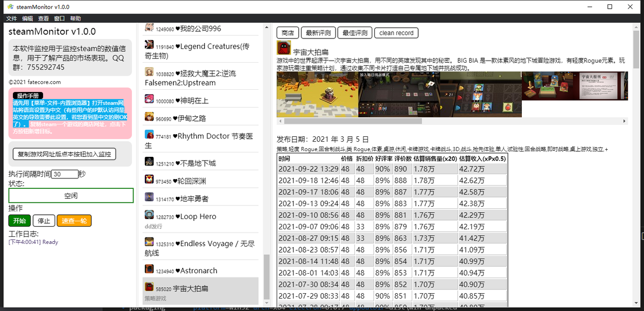Click the 宇宙大拍扁 icon in detail header
Viewport: 644px width, 311px height.
tap(284, 48)
